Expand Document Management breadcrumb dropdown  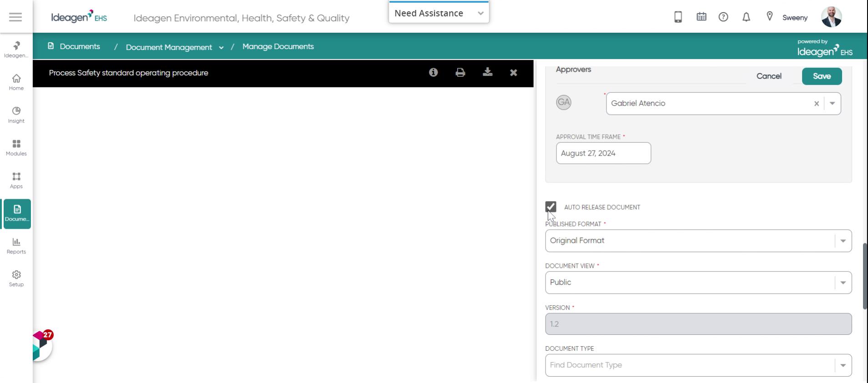point(221,47)
